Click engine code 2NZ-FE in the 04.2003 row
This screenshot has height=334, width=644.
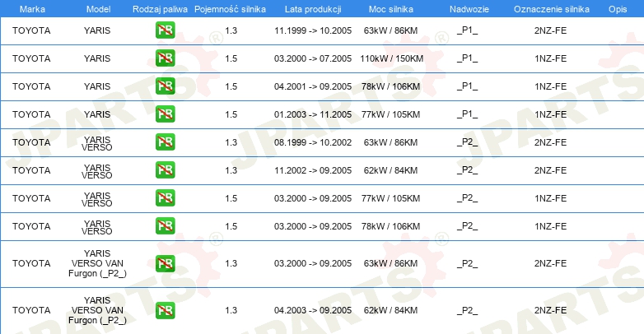(x=550, y=310)
